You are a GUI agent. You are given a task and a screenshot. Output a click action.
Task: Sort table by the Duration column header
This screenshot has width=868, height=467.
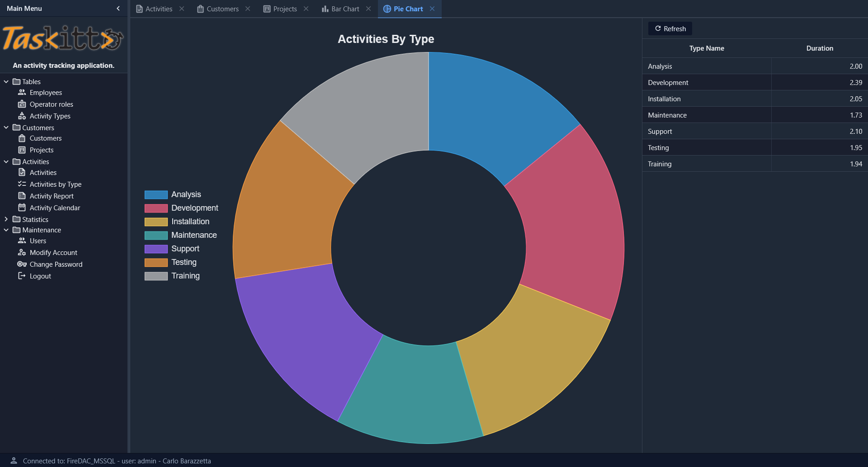point(820,48)
